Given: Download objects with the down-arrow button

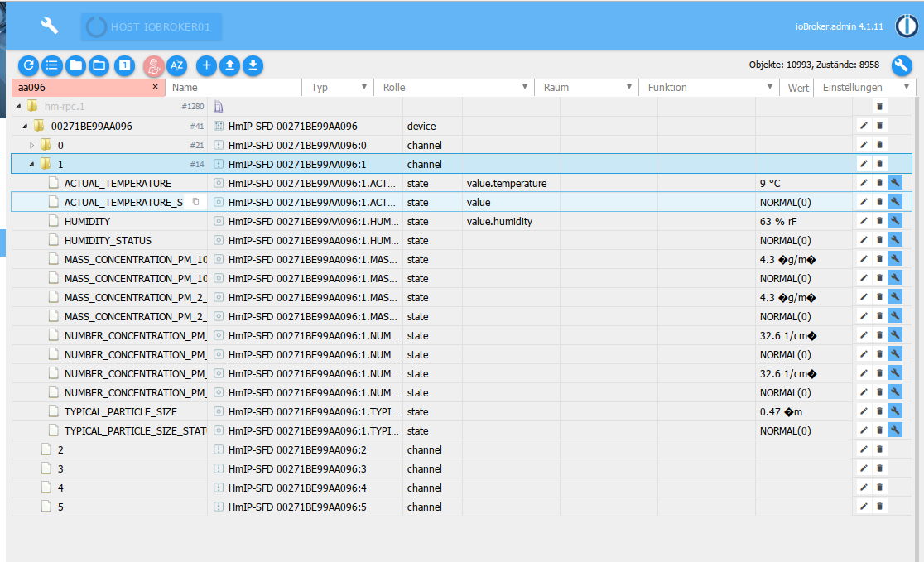Looking at the screenshot, I should (253, 65).
